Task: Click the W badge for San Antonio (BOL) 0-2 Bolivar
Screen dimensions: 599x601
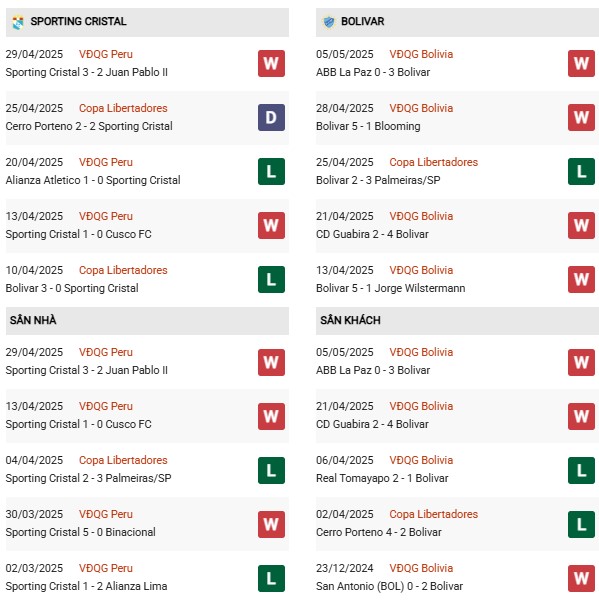Action: coord(581,578)
